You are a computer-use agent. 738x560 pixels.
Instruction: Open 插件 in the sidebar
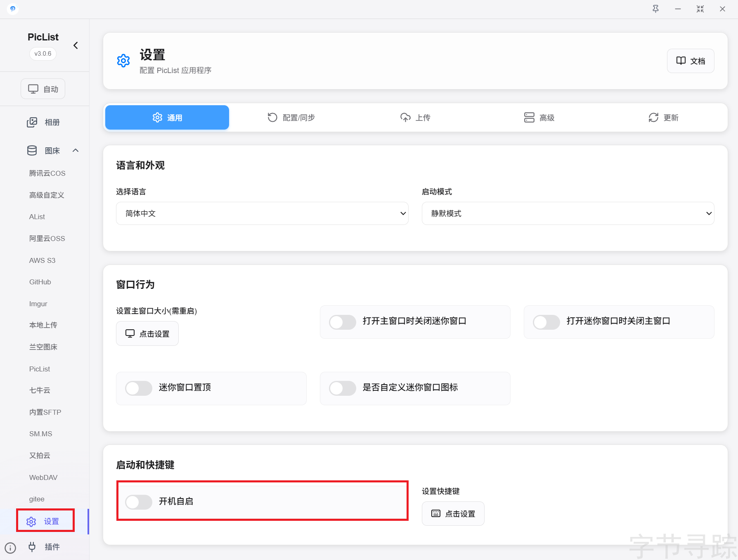click(x=44, y=547)
